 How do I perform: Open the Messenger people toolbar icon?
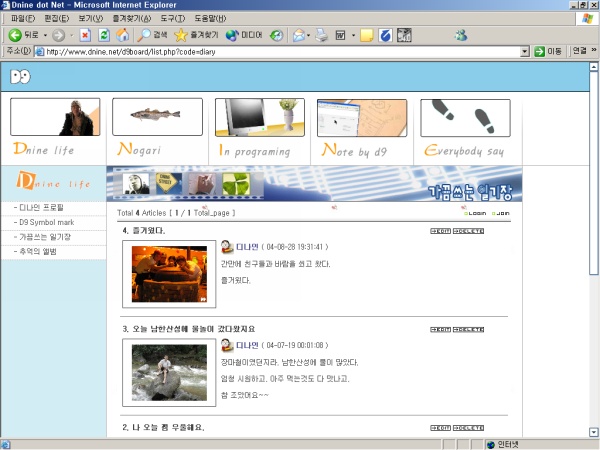(x=461, y=35)
